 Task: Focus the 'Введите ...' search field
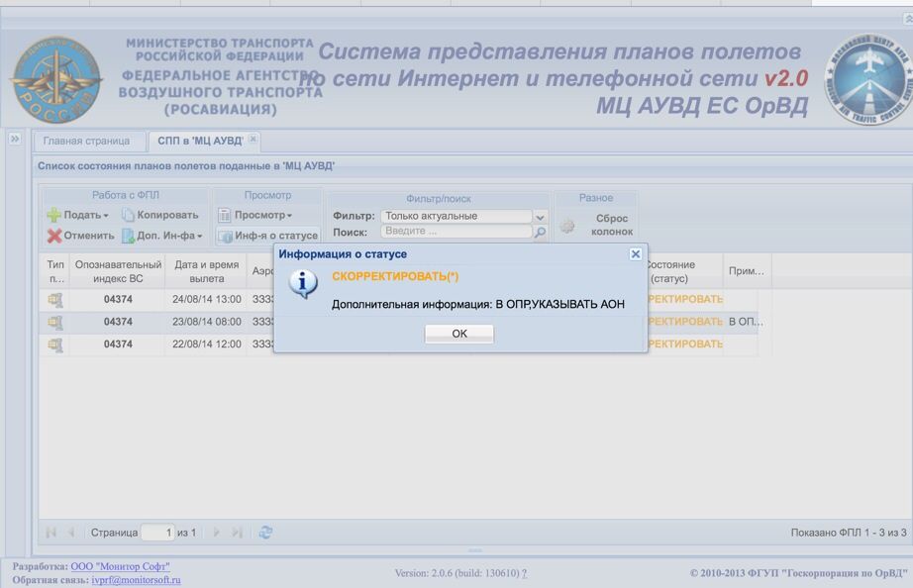(456, 231)
